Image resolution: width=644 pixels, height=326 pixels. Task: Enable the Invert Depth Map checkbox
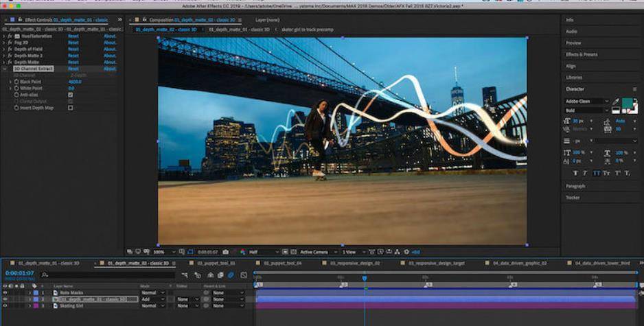pyautogui.click(x=71, y=108)
